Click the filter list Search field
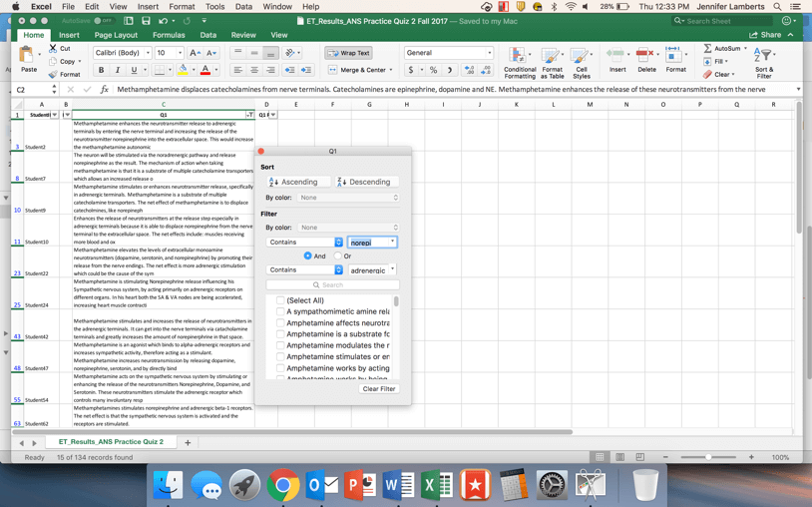This screenshot has height=507, width=812. click(x=332, y=284)
